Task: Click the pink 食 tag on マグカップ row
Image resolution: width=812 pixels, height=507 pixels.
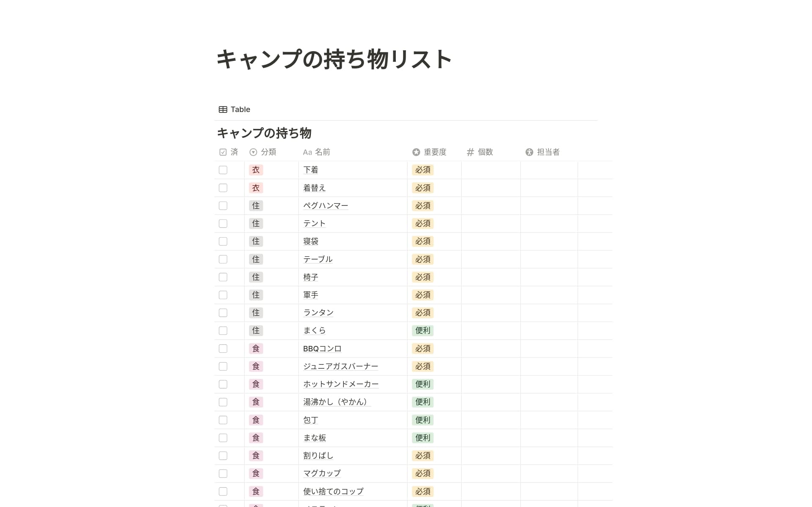Action: (256, 474)
